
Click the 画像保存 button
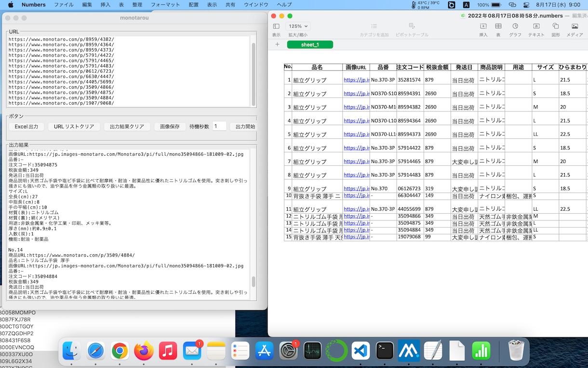(x=170, y=126)
